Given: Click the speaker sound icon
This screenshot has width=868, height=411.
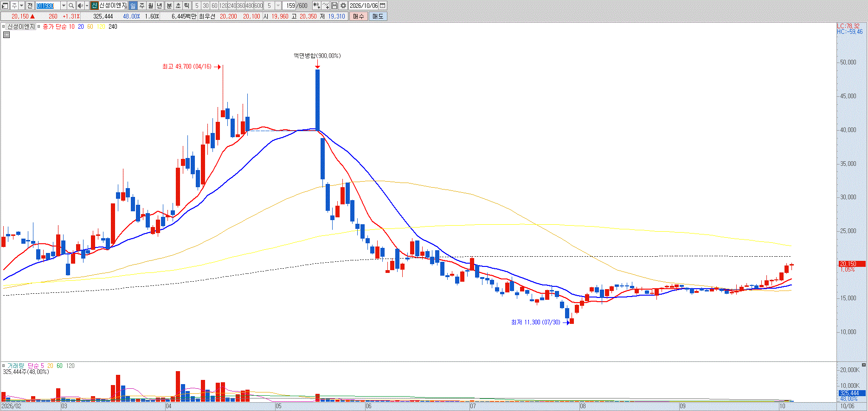Looking at the screenshot, I should (x=80, y=6).
